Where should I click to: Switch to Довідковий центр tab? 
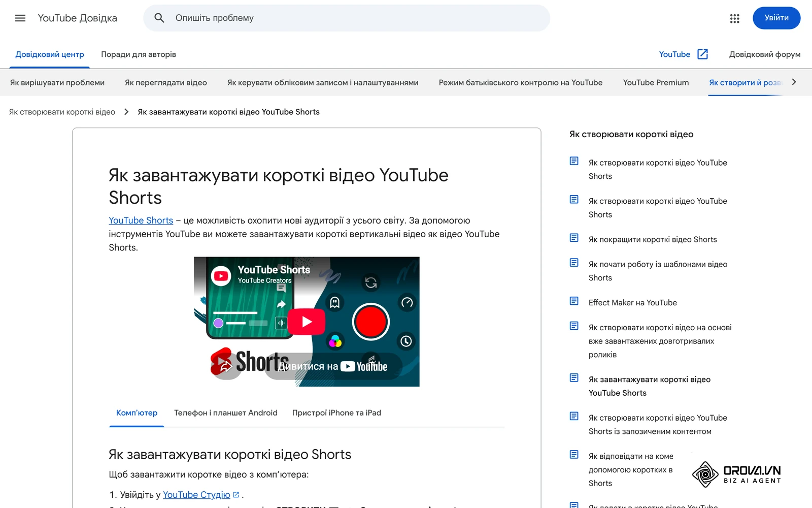point(50,54)
